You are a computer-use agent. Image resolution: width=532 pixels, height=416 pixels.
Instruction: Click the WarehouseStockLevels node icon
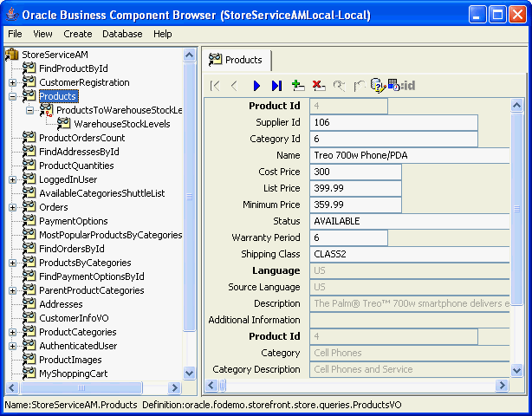point(63,124)
